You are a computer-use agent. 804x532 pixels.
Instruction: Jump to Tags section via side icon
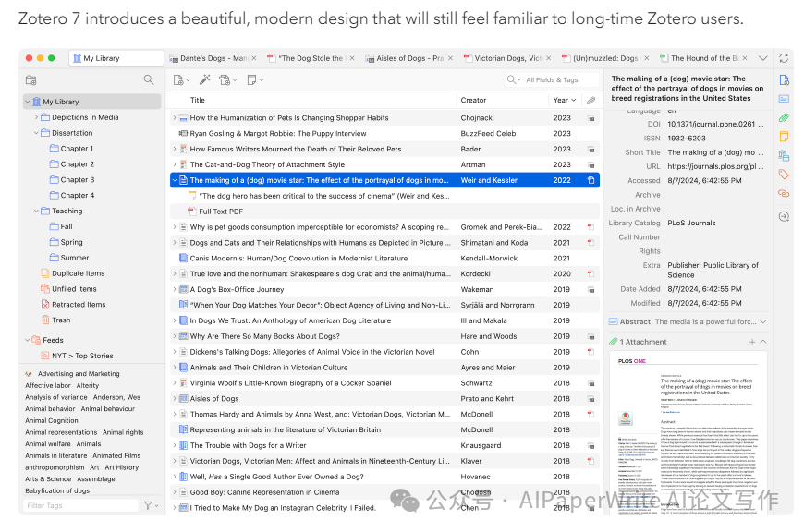click(x=784, y=175)
